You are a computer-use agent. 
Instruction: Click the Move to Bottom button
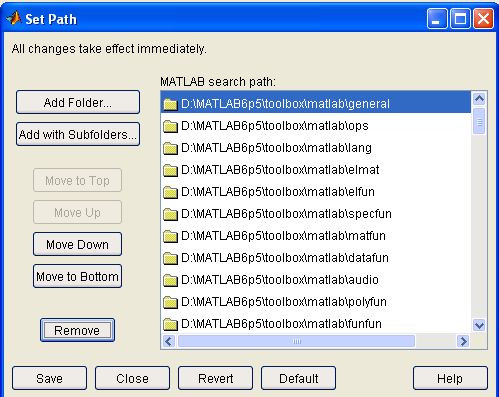tap(77, 276)
